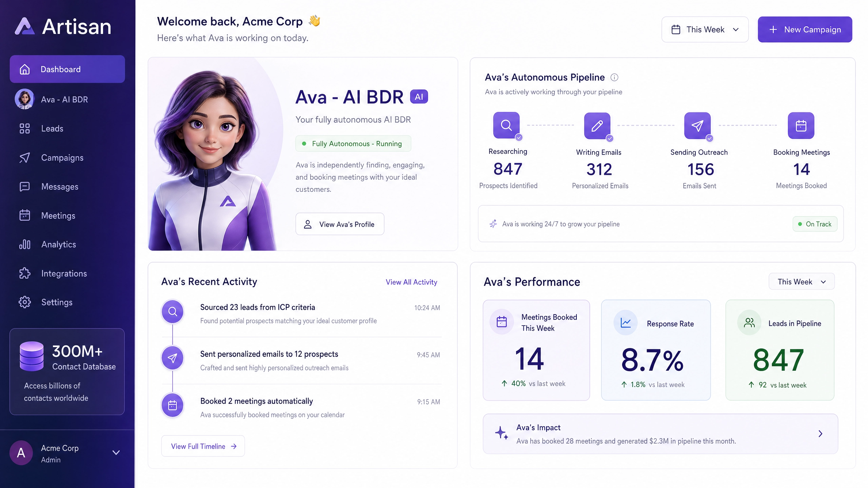Click the Leads grid icon

(24, 128)
